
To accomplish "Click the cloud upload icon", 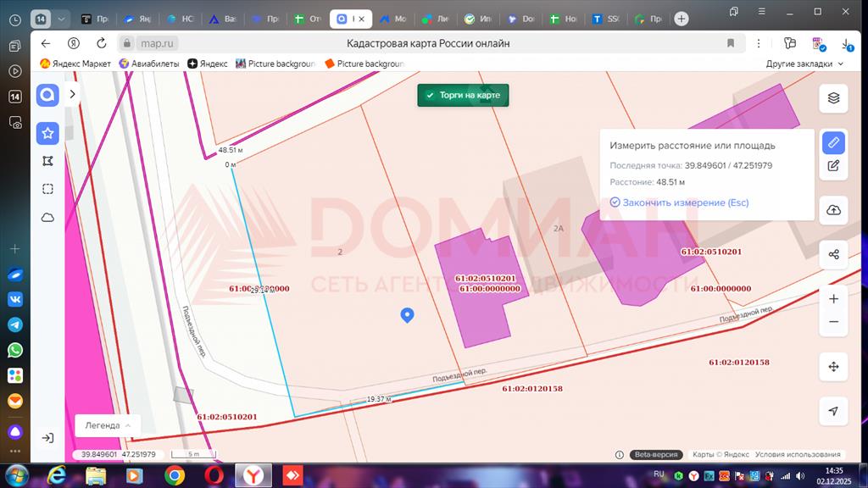I will (833, 210).
